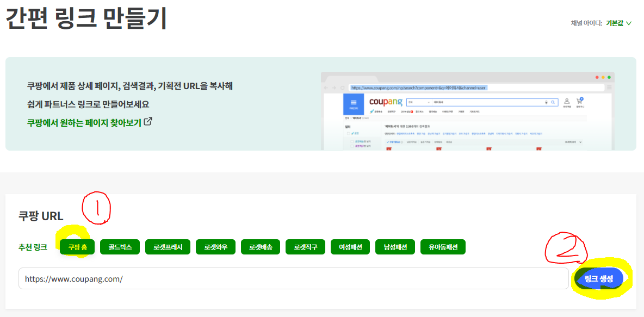
Task: Click the 쿠팡 URL section title
Action: (x=41, y=216)
